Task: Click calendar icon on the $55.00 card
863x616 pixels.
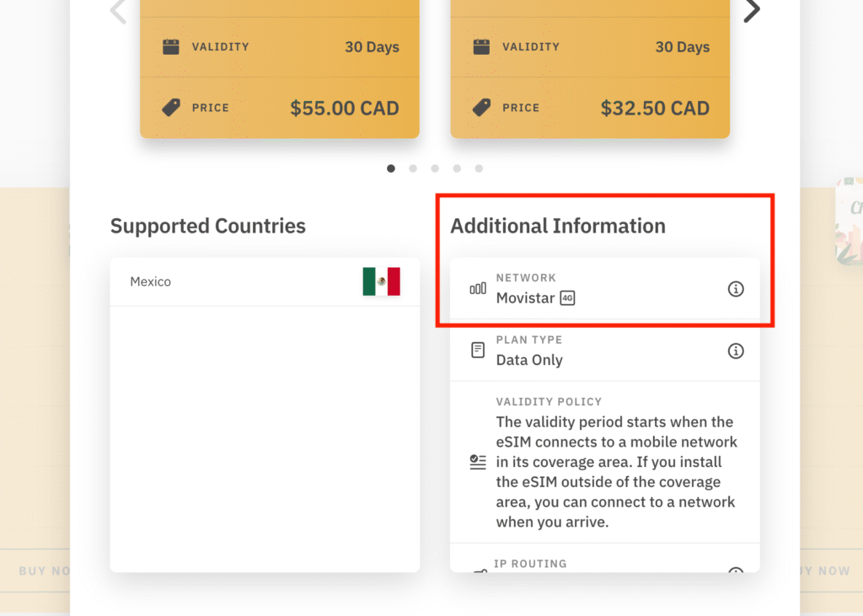Action: (171, 47)
